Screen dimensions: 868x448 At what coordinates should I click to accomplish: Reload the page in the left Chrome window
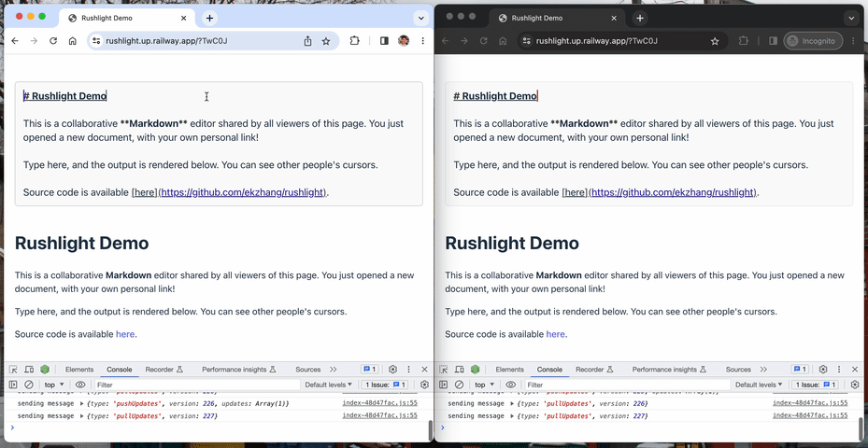[53, 40]
